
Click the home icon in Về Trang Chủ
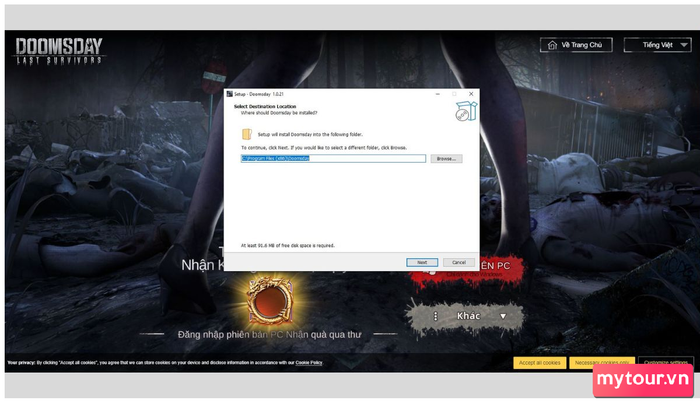[552, 45]
